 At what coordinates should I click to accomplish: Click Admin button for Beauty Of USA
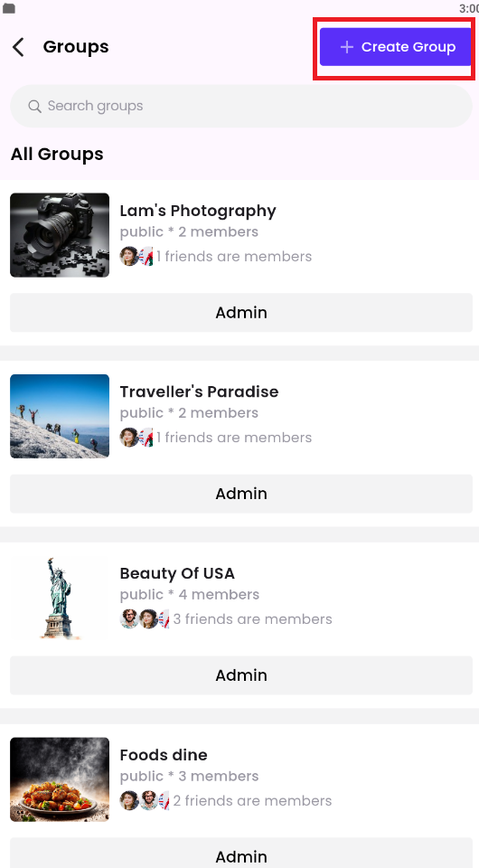click(x=241, y=675)
